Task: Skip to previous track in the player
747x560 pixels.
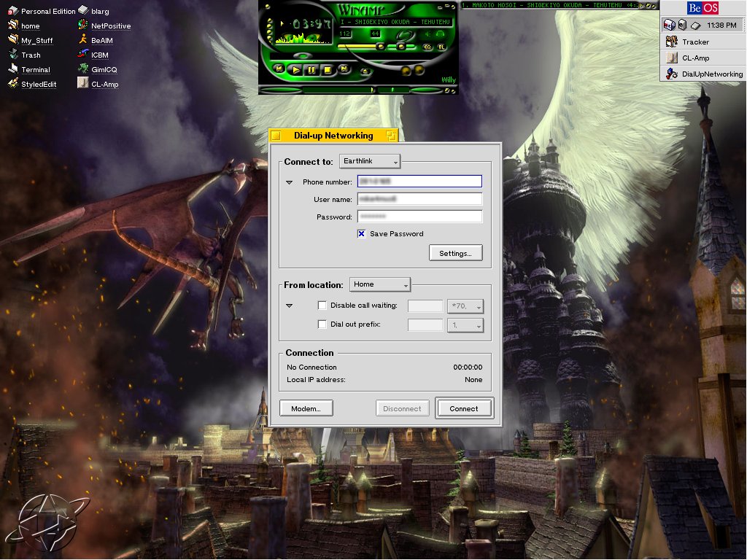Action: tap(279, 69)
